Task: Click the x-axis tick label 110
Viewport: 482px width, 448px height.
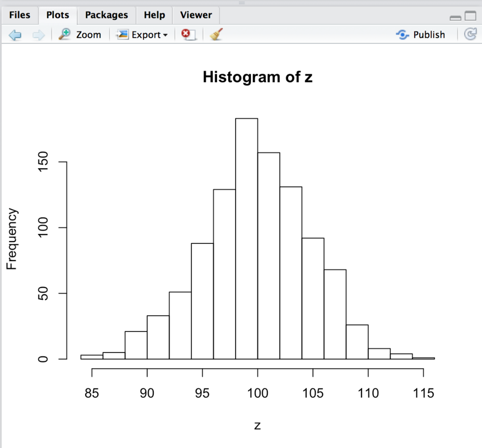Action: point(368,393)
